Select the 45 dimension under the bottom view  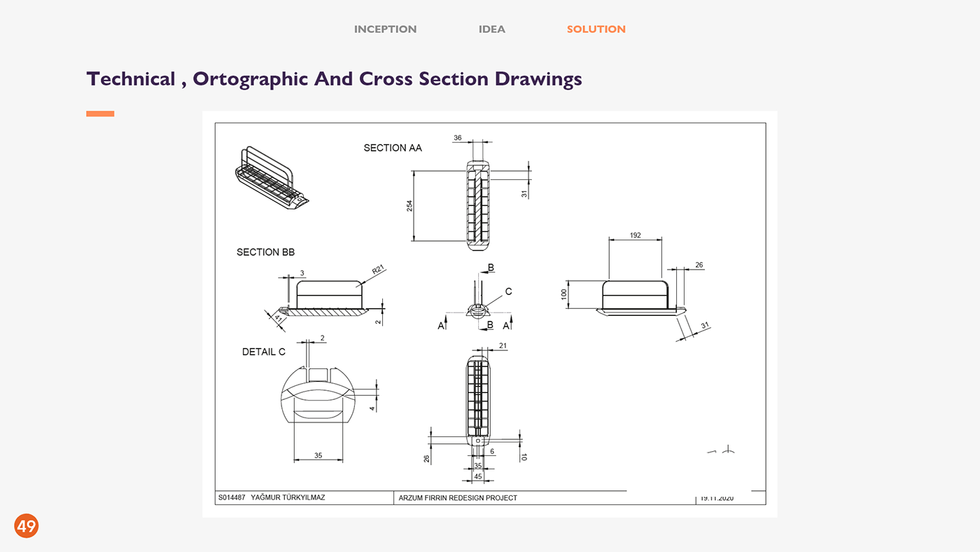[478, 476]
